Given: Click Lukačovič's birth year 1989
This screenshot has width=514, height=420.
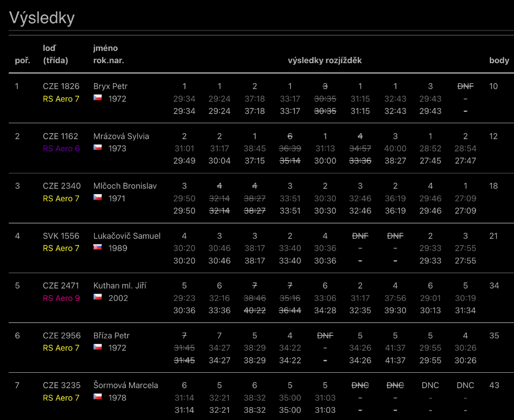Looking at the screenshot, I should coord(118,248).
